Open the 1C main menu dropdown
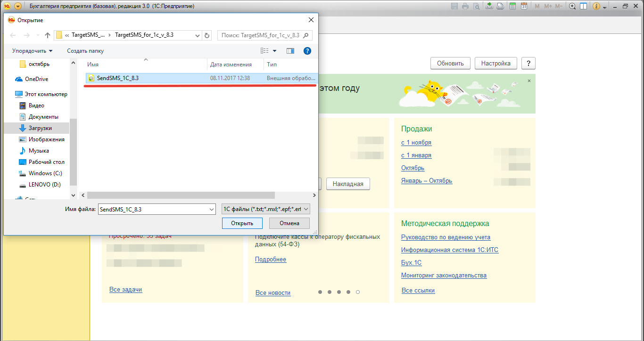 pos(18,6)
